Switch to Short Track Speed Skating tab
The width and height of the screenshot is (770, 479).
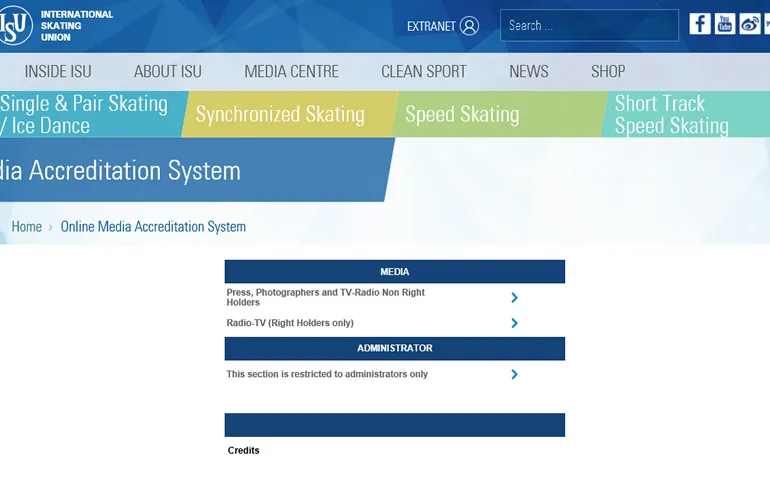pos(672,115)
